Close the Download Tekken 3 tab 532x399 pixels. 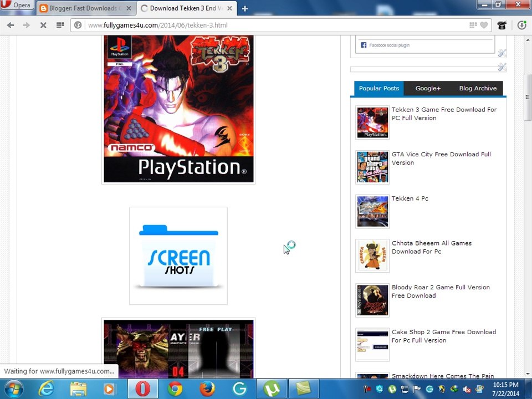point(229,8)
